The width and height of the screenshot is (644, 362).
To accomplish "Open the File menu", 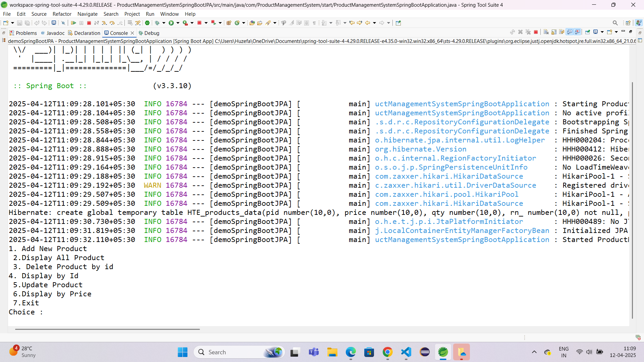I will coord(7,14).
